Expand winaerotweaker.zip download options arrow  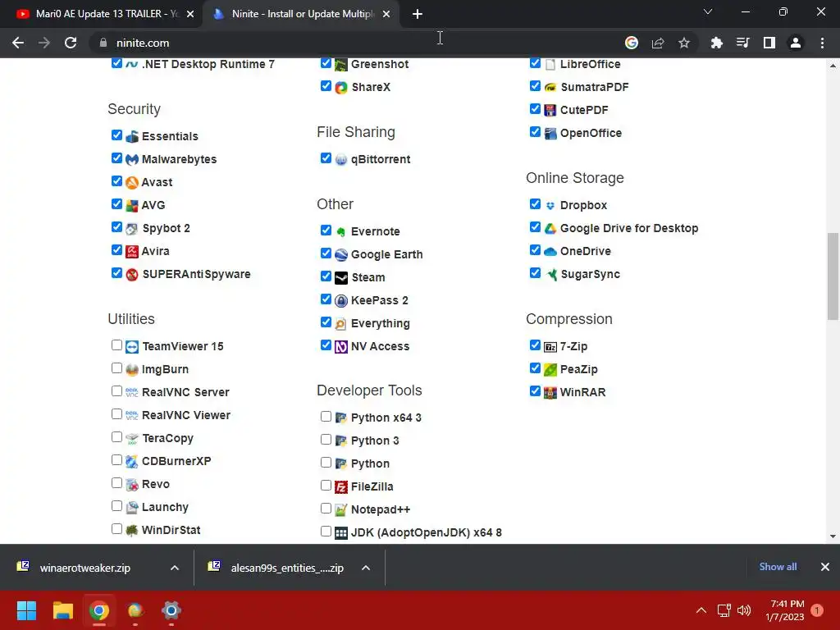click(175, 568)
